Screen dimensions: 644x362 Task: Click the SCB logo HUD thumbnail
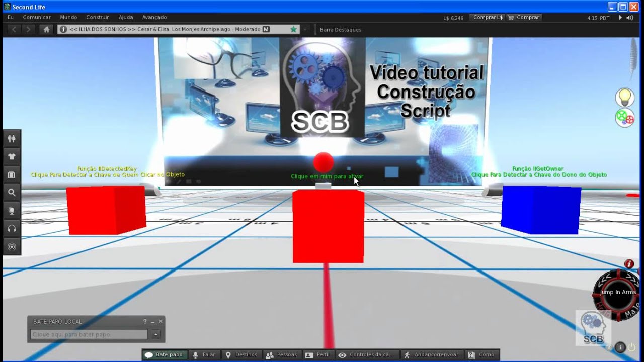point(593,328)
